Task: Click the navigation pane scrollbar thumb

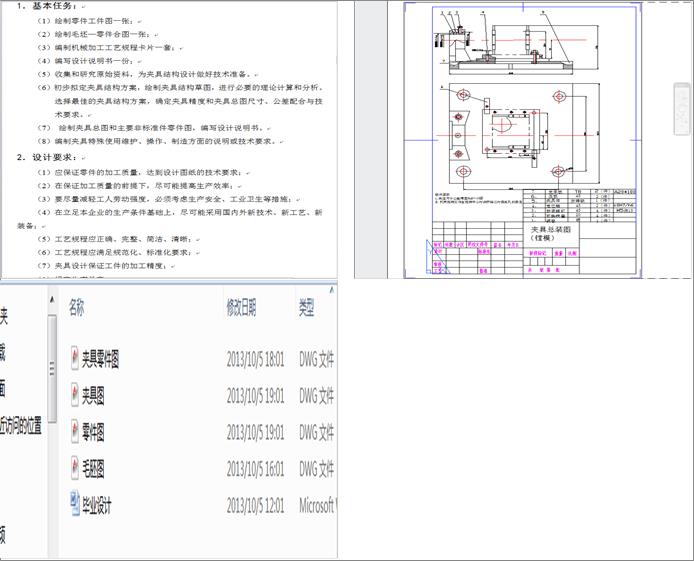Action: click(52, 369)
